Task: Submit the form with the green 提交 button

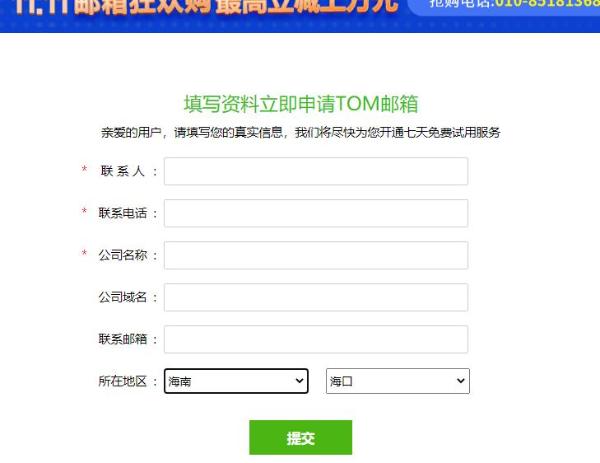Action: pyautogui.click(x=300, y=437)
